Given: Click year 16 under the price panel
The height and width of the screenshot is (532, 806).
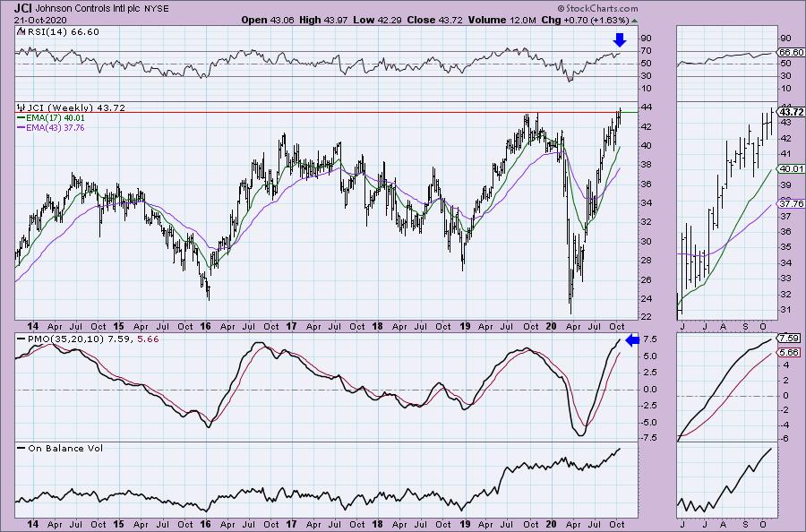Looking at the screenshot, I should [x=205, y=326].
